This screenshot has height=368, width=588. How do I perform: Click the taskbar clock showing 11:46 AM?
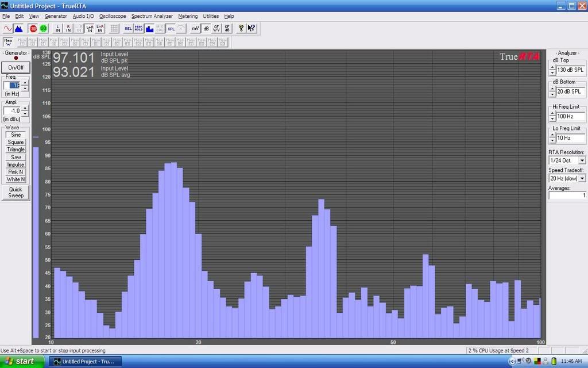pos(571,361)
